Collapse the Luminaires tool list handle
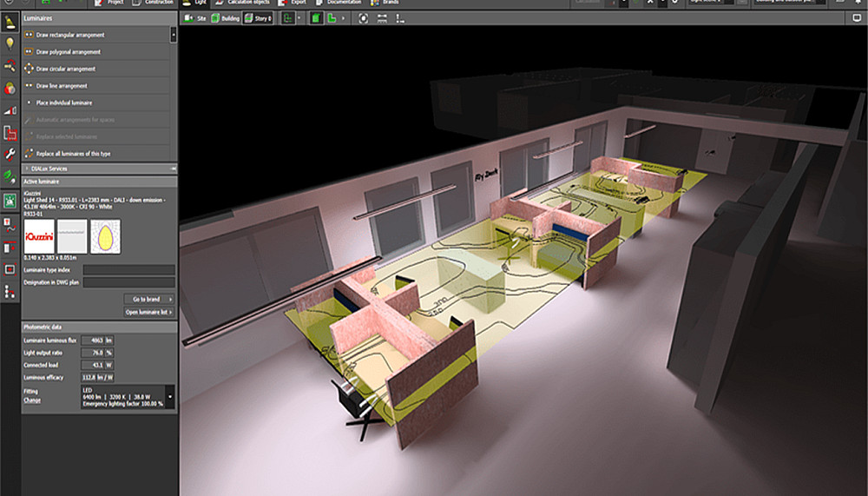Viewport: 868px width, 496px height. tap(174, 35)
